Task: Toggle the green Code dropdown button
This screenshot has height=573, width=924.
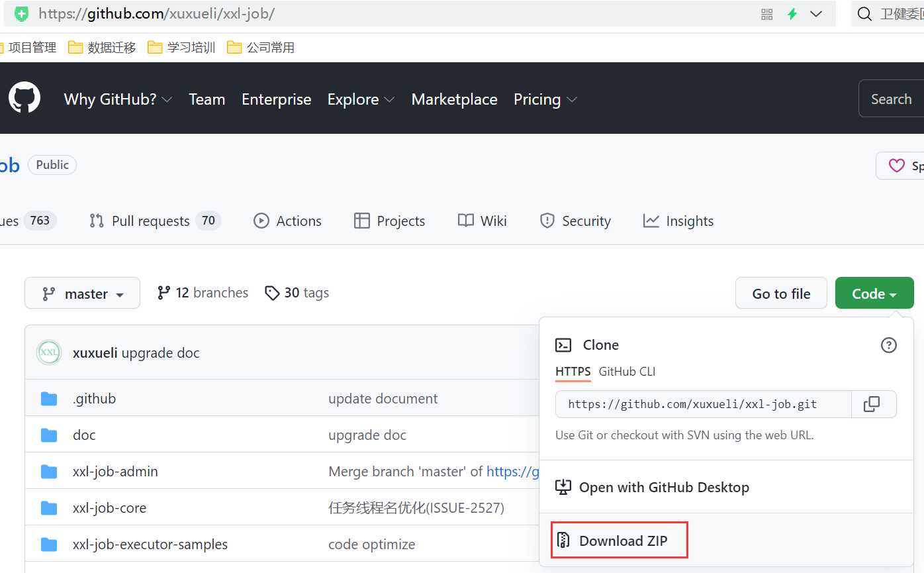Action: 874,293
